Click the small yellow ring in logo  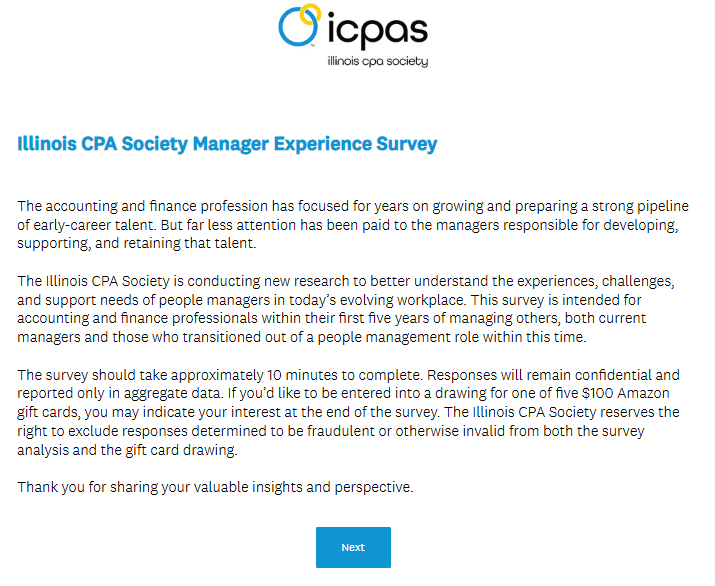click(x=310, y=15)
